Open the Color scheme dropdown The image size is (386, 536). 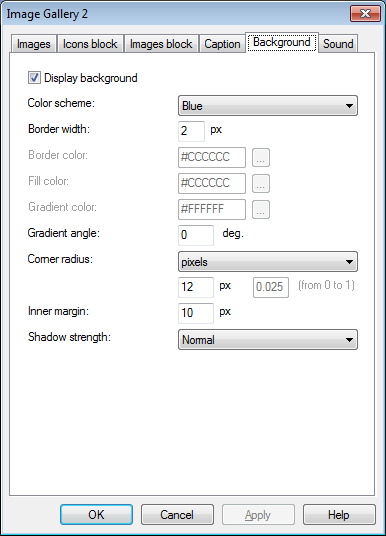coord(268,106)
